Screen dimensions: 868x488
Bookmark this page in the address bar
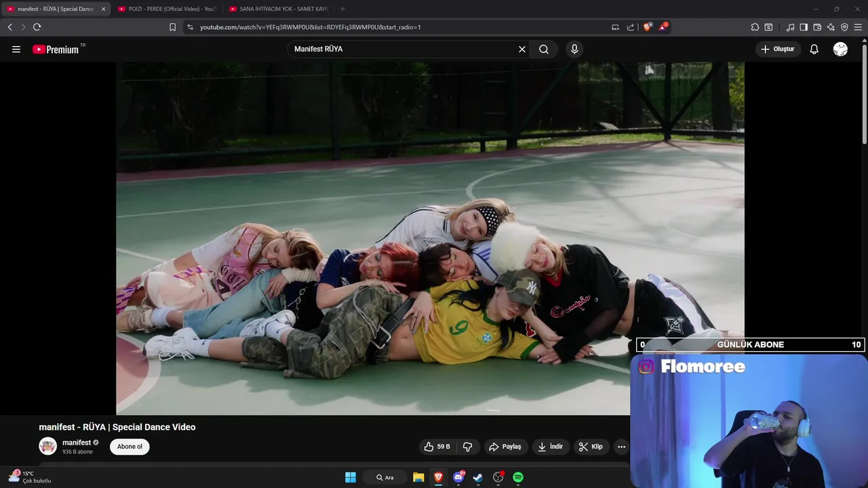[x=172, y=27]
